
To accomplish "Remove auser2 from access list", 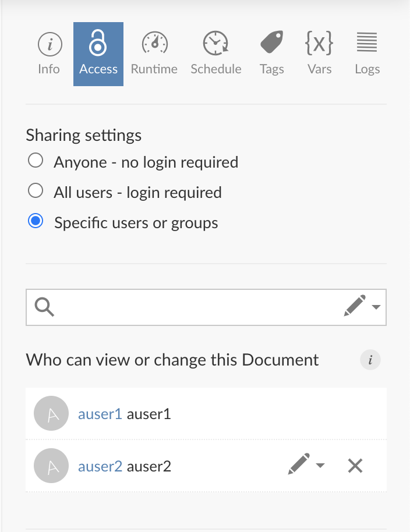I will [x=355, y=466].
